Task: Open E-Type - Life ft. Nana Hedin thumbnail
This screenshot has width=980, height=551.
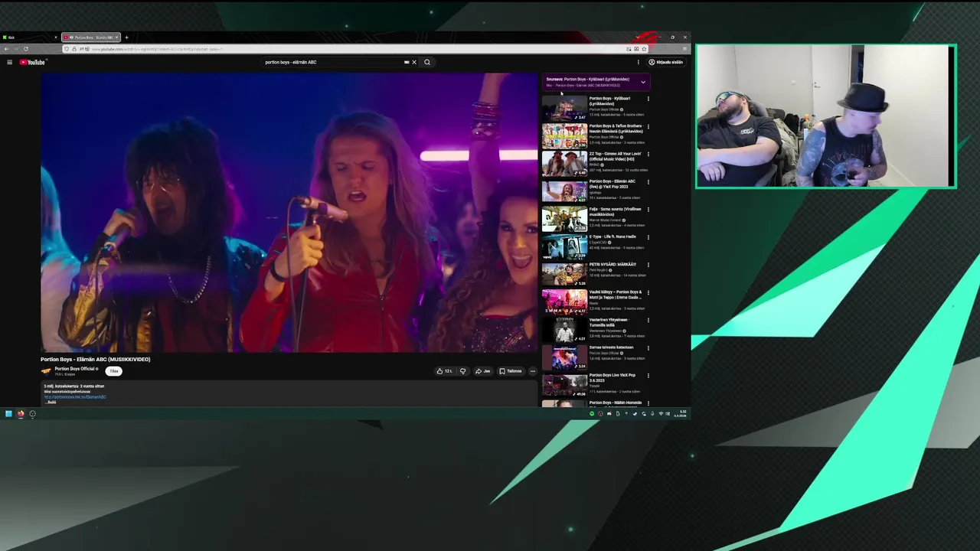Action: click(564, 246)
